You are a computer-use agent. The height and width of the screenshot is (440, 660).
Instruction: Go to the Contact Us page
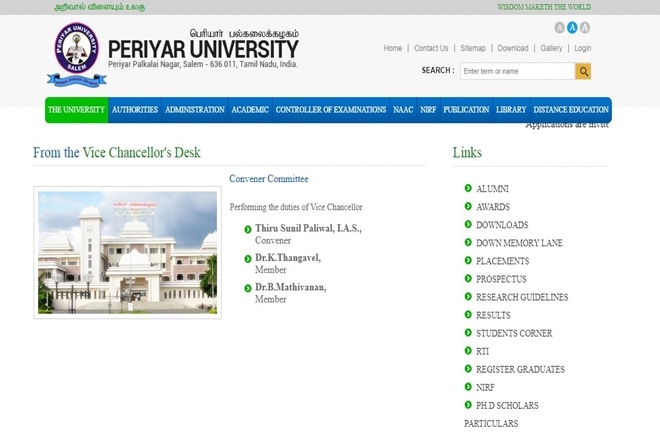[431, 48]
